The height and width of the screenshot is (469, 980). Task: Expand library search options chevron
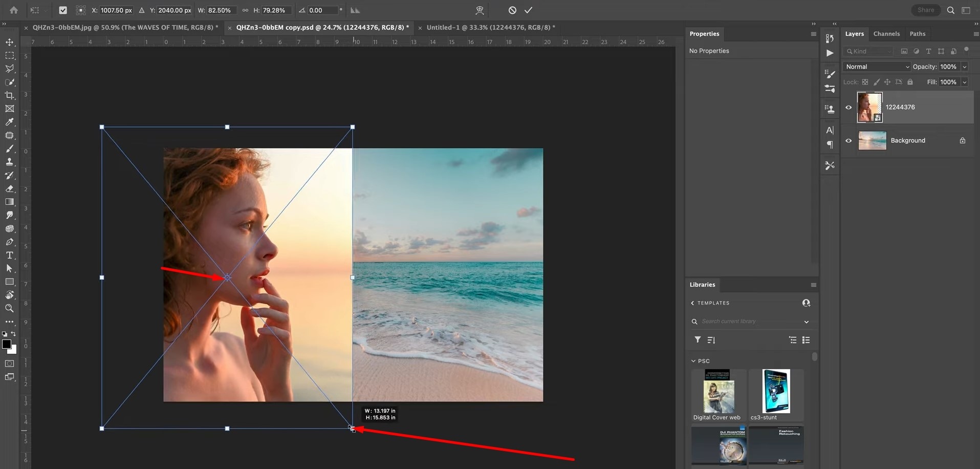tap(807, 322)
